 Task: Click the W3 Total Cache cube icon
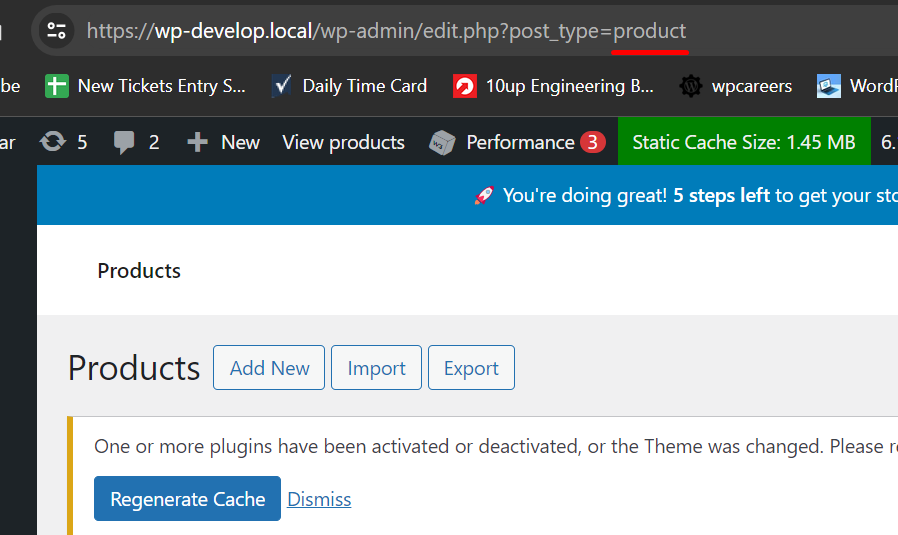coord(442,143)
